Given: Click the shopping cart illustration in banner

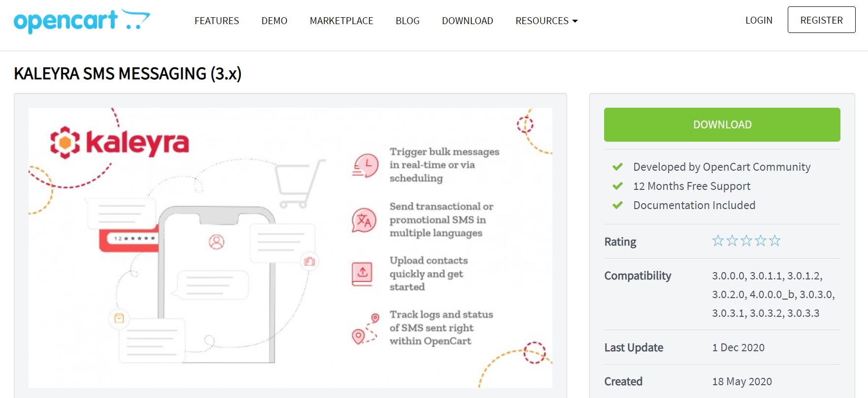Looking at the screenshot, I should 300,184.
